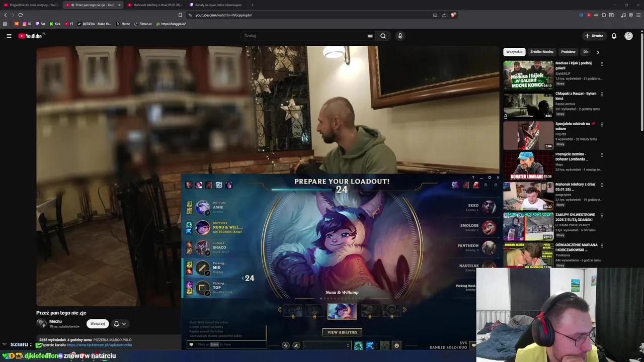Switch to the 'Kanały na żywo' Twitch tab
This screenshot has width=644, height=362.
point(216,5)
